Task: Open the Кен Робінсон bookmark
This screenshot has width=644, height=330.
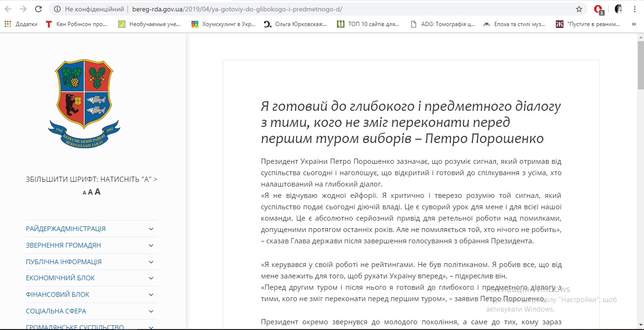Action: pos(76,24)
